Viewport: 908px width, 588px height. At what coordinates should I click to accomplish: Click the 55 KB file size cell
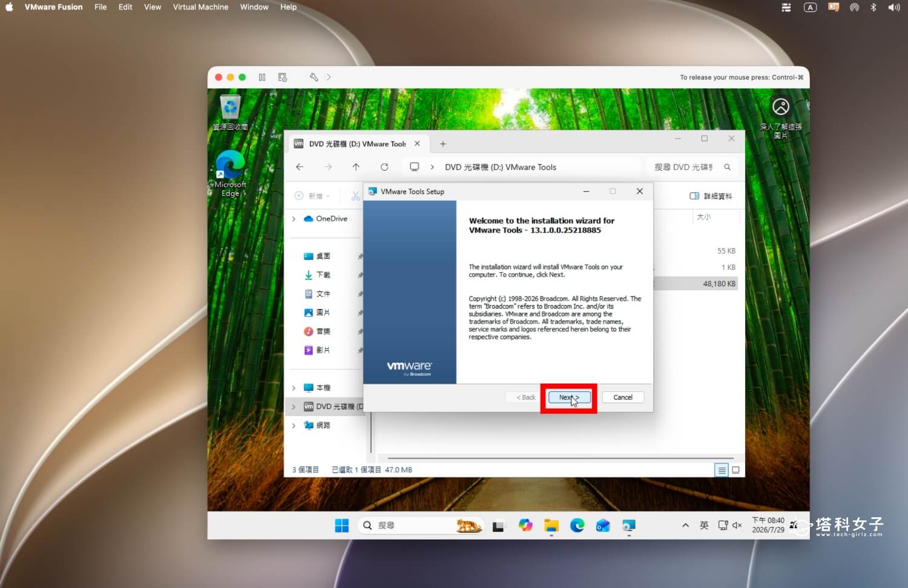pyautogui.click(x=726, y=251)
